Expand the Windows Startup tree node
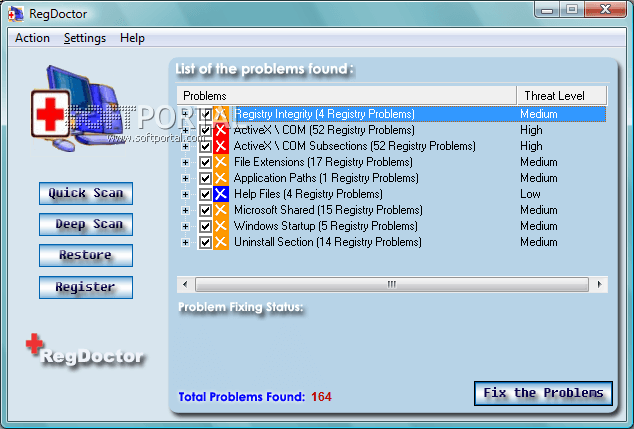634x429 pixels. tap(185, 226)
